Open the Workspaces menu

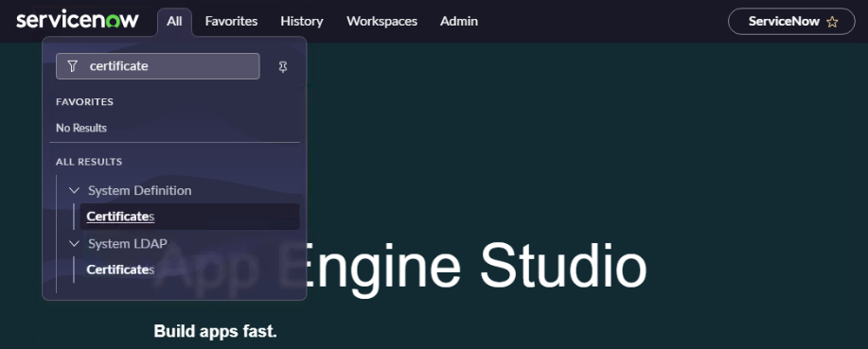click(x=382, y=22)
